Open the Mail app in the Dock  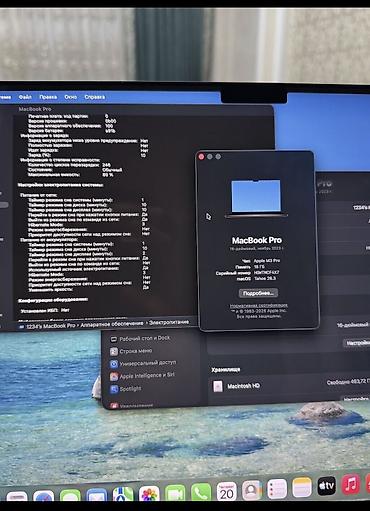tap(97, 496)
